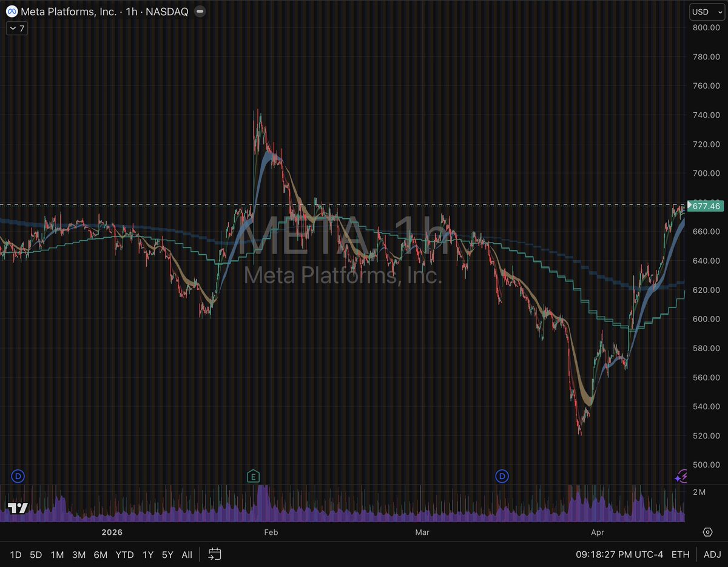Click the dividend 'D' marker near late March

pyautogui.click(x=502, y=476)
